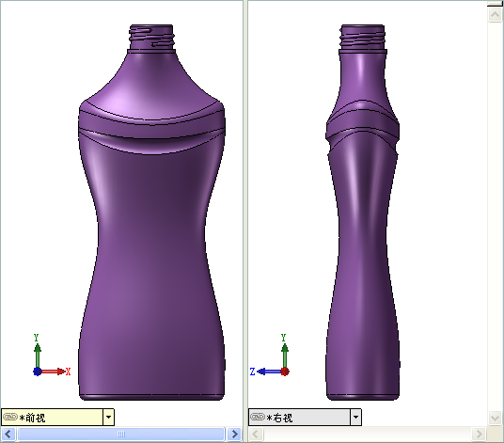Click the link icon beside *右视
Screen dimensions: 504x443
(x=258, y=417)
